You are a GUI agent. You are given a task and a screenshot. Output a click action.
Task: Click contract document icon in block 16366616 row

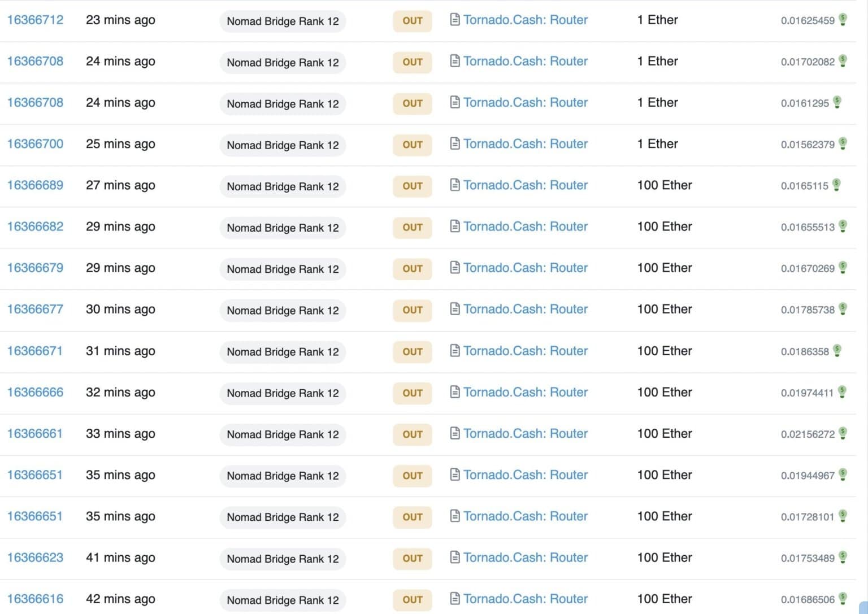click(x=455, y=598)
